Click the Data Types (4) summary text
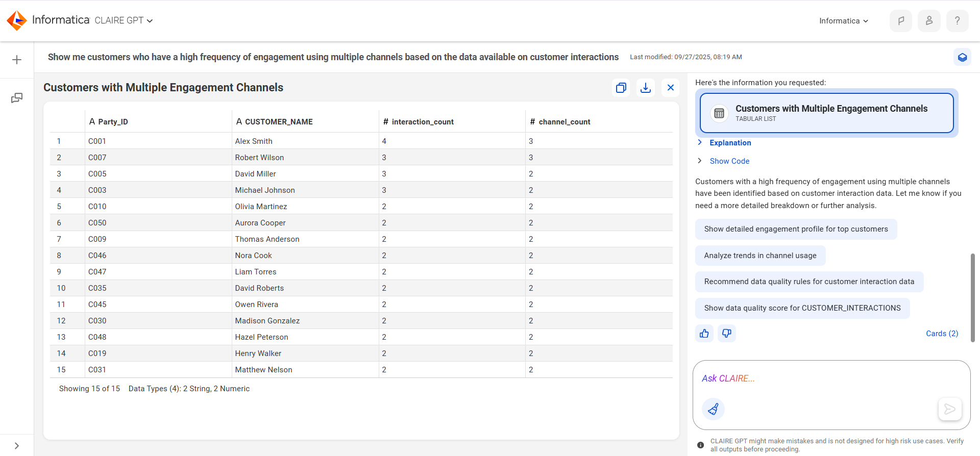 click(x=189, y=389)
